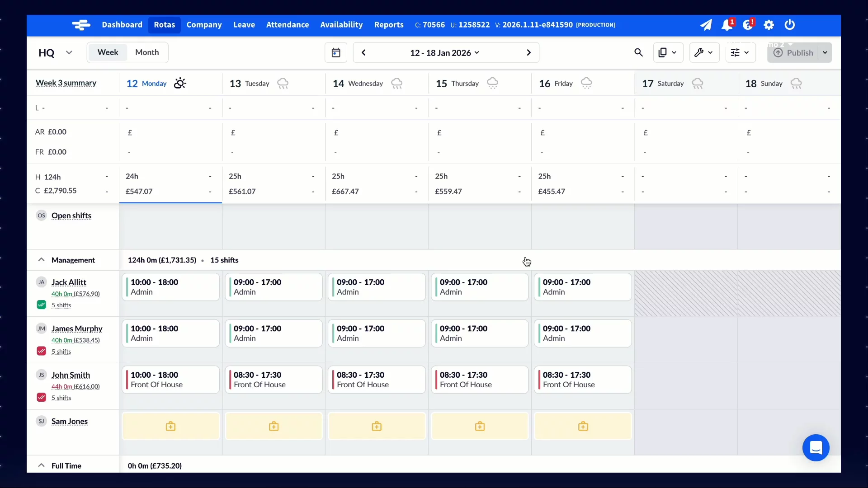Open the settings gear icon
Image resolution: width=868 pixels, height=488 pixels.
click(769, 25)
